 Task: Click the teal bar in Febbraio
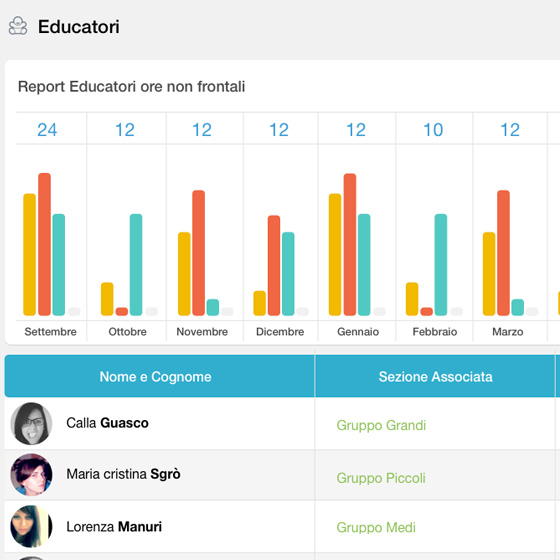click(x=441, y=265)
